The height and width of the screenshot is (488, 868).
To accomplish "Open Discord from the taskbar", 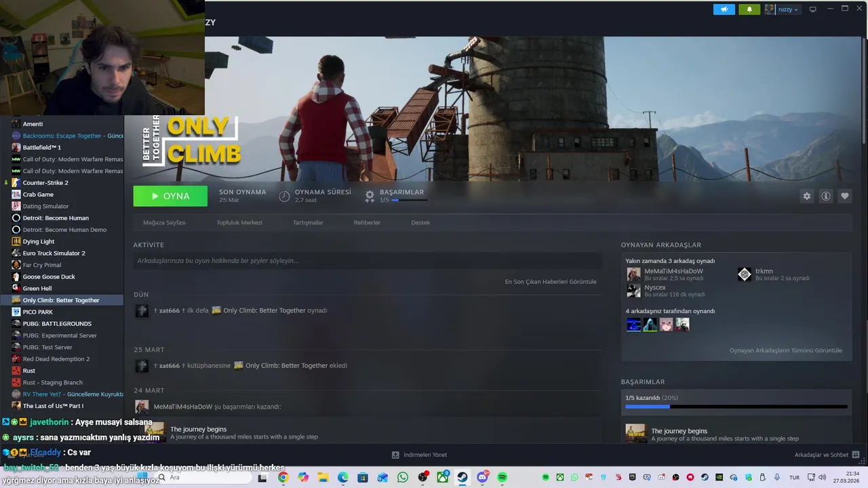I will (483, 477).
